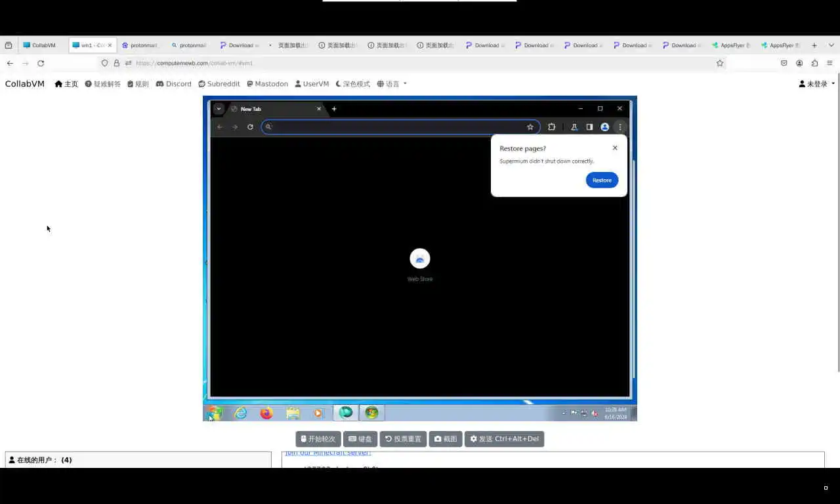Viewport: 840px width, 504px height.
Task: Open Supermium extensions puzzle icon
Action: [x=551, y=127]
